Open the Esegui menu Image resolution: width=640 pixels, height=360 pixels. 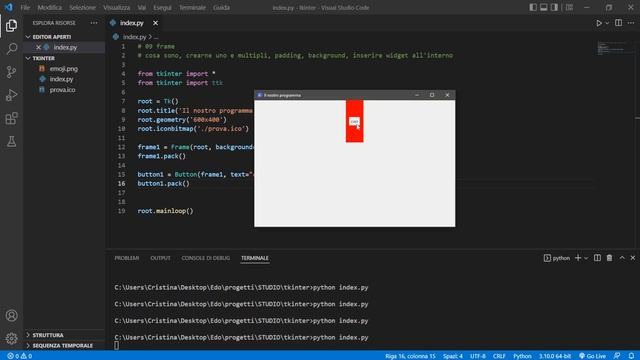(x=162, y=7)
